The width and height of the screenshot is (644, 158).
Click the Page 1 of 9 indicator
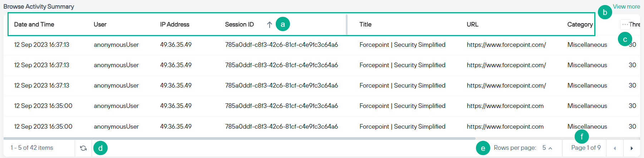(x=586, y=148)
